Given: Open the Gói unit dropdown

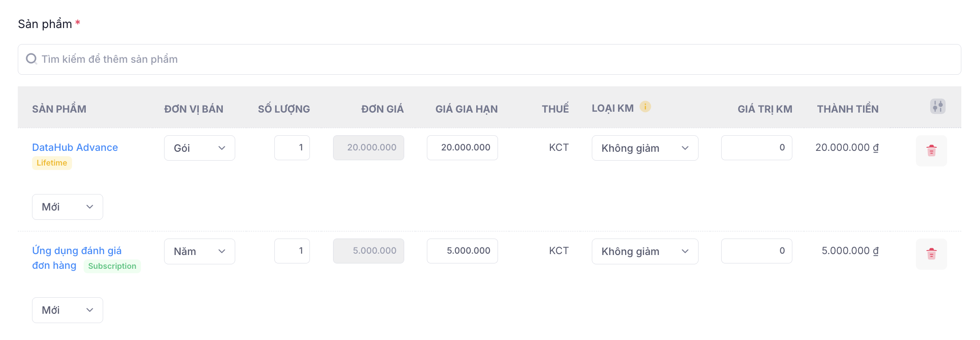Looking at the screenshot, I should pyautogui.click(x=199, y=148).
